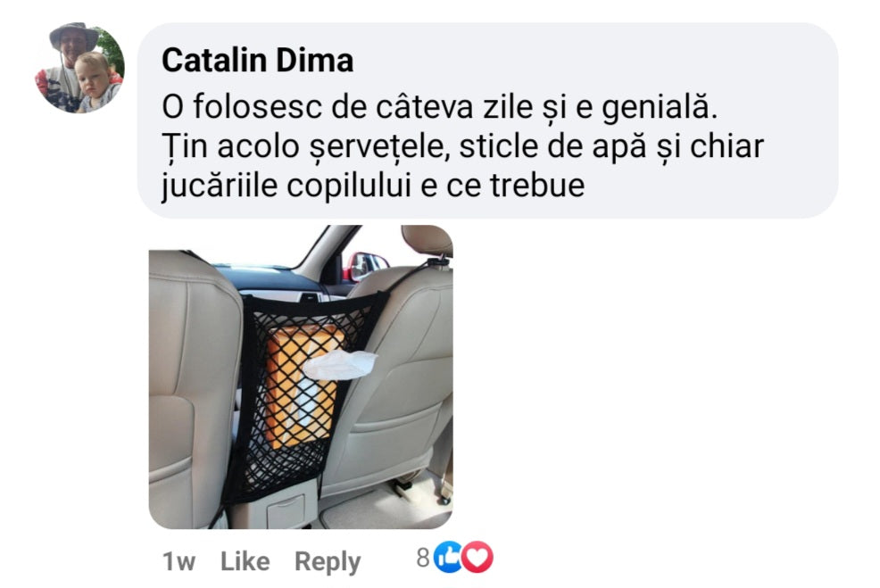
Task: Reply to Catalin Dima's comment
Action: pos(328,562)
